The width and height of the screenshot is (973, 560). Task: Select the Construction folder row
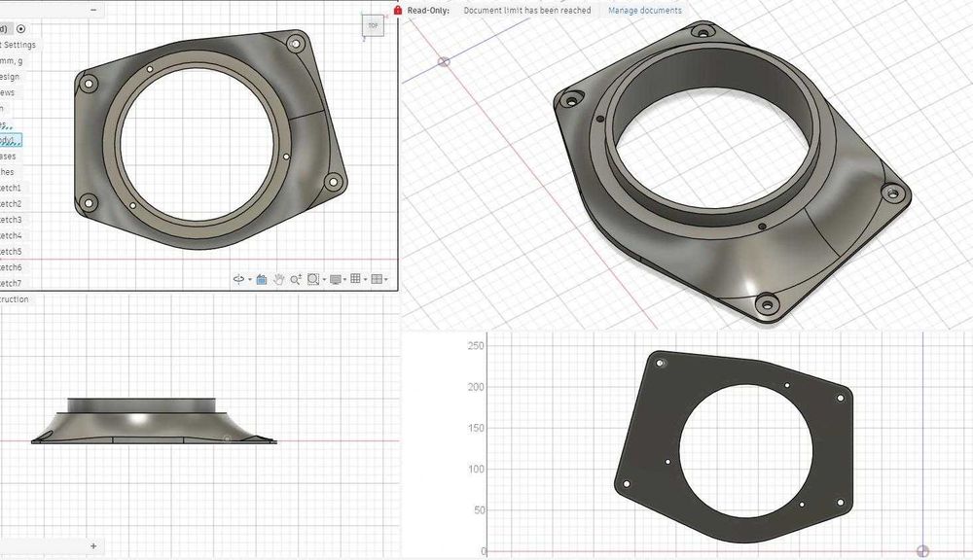point(15,298)
